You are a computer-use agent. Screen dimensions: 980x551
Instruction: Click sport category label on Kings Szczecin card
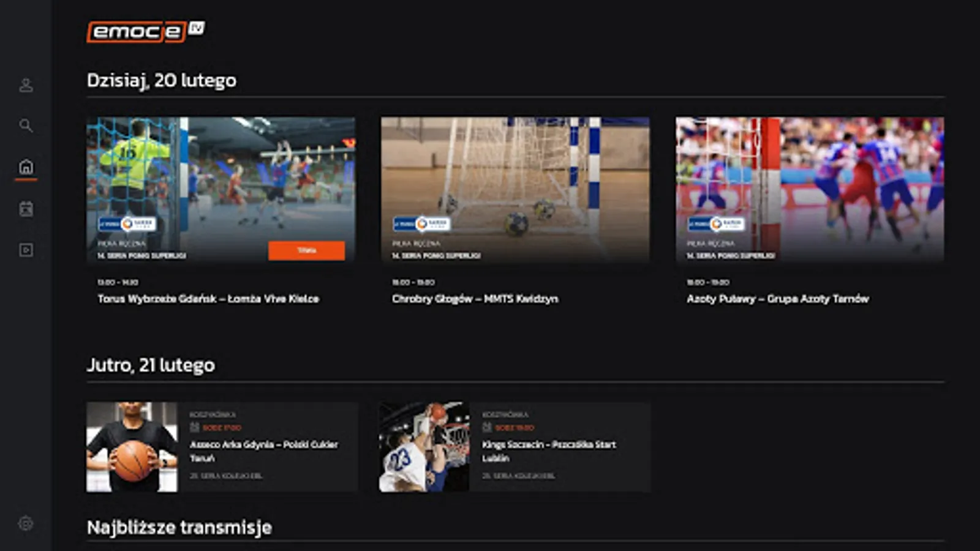point(505,414)
